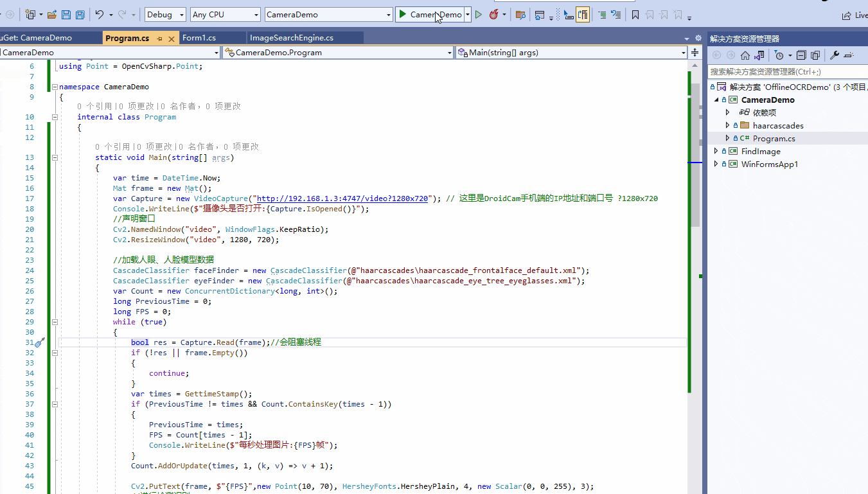Collapse the CameraDemo project node
Screen dimensions: 868x494
tap(716, 100)
